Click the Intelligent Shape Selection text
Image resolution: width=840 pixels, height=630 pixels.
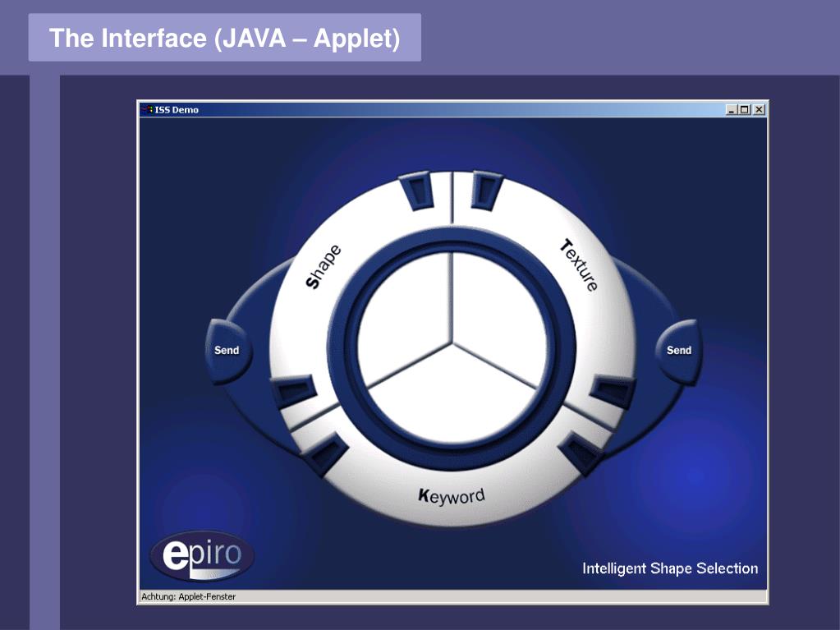tap(670, 568)
